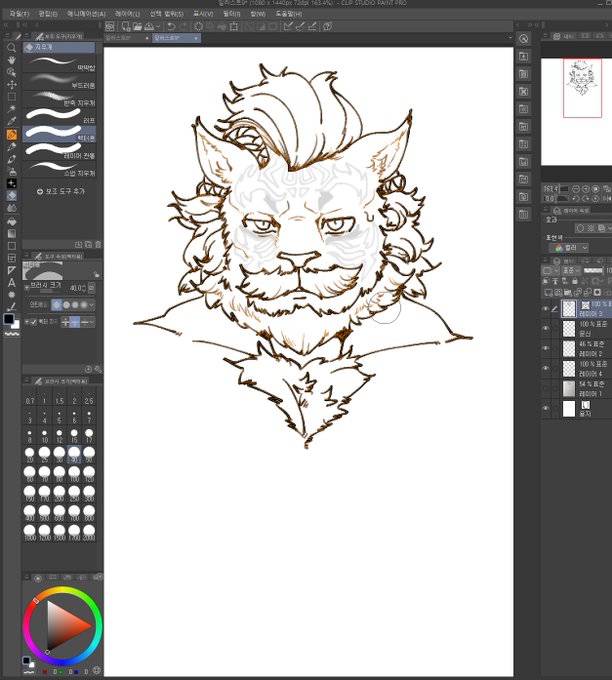The image size is (612, 680).
Task: Select the Eyedropper tool
Action: pos(12,121)
